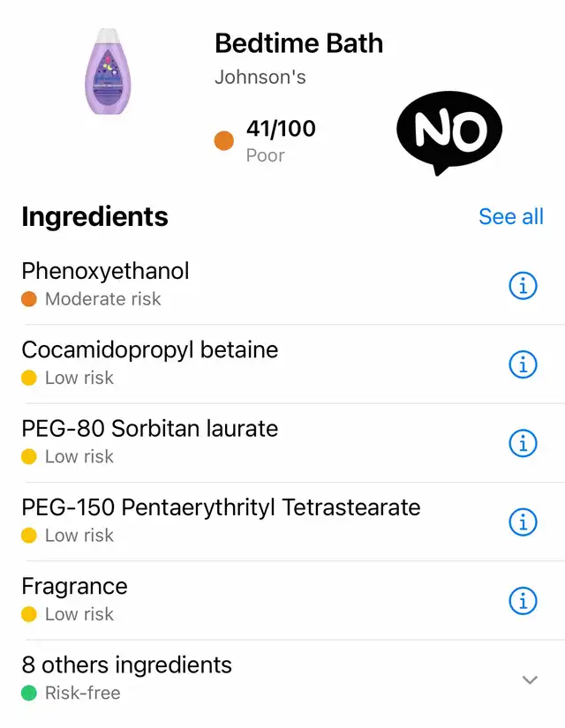Click See all ingredients link

coord(510,217)
